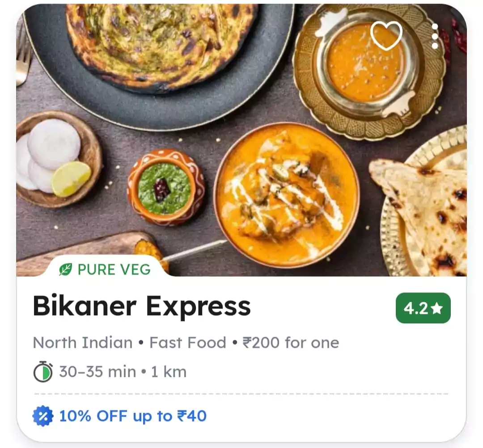
Task: Click the green leaf Pure Veg icon
Action: pos(66,270)
